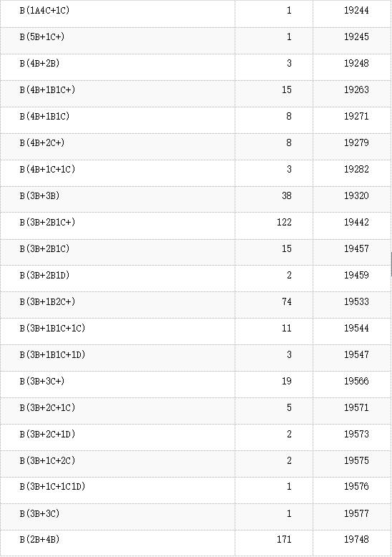Screen dimensions: 392x557
Task: Click count 74 for B(3B+1B2C+)
Action: pos(287,301)
